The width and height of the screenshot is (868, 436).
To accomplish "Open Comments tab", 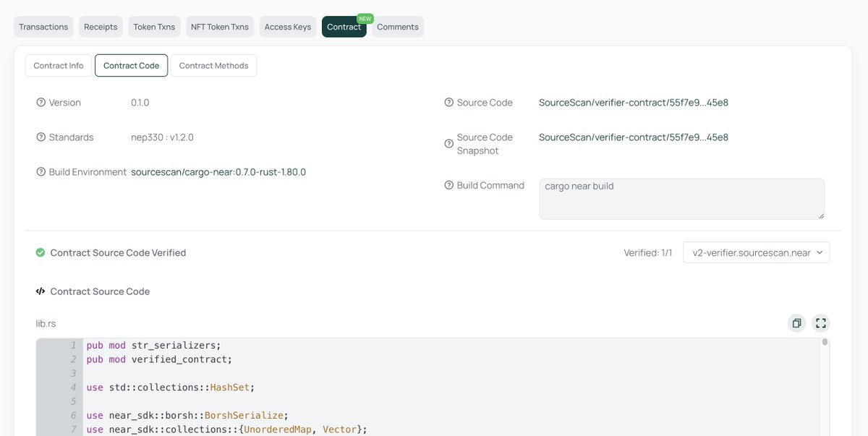I will click(398, 27).
